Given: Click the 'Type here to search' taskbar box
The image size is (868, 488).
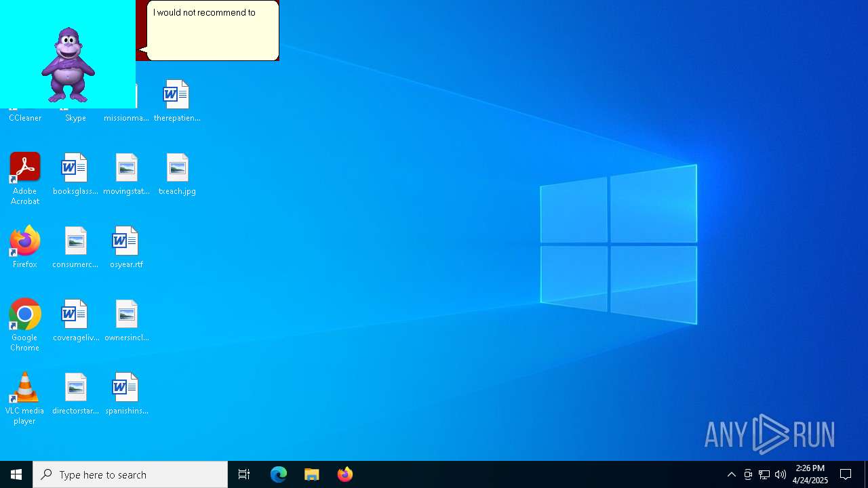Looking at the screenshot, I should tap(130, 474).
